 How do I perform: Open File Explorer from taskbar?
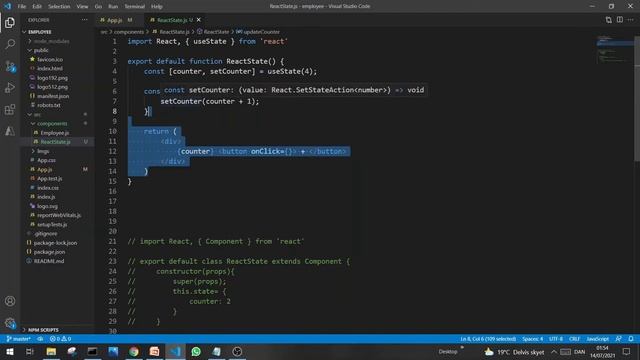(51, 351)
